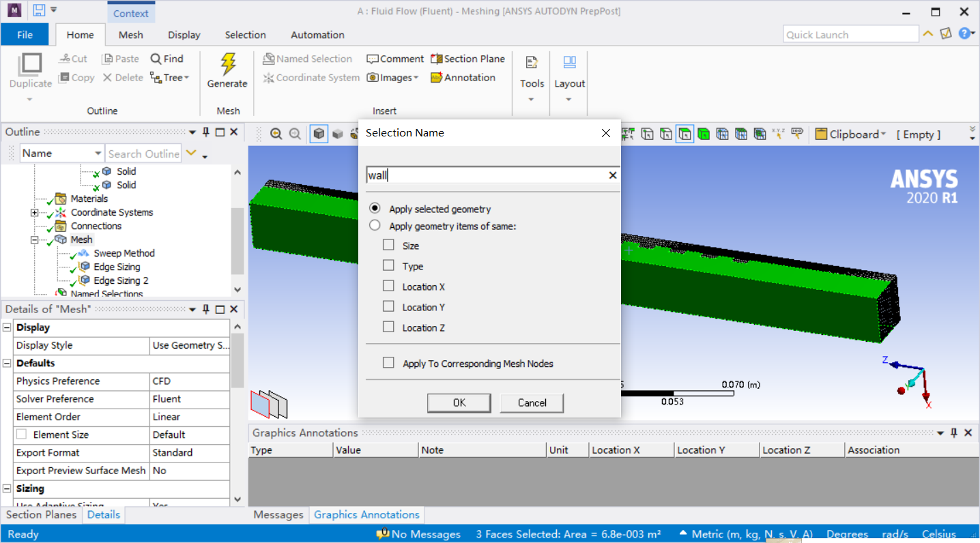Switch to the Automation ribbon tab
Image resolution: width=980 pixels, height=543 pixels.
(317, 35)
